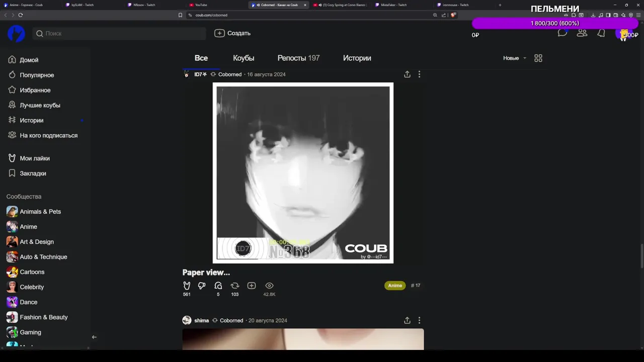
Task: Like the Paper view coub
Action: [x=187, y=286]
